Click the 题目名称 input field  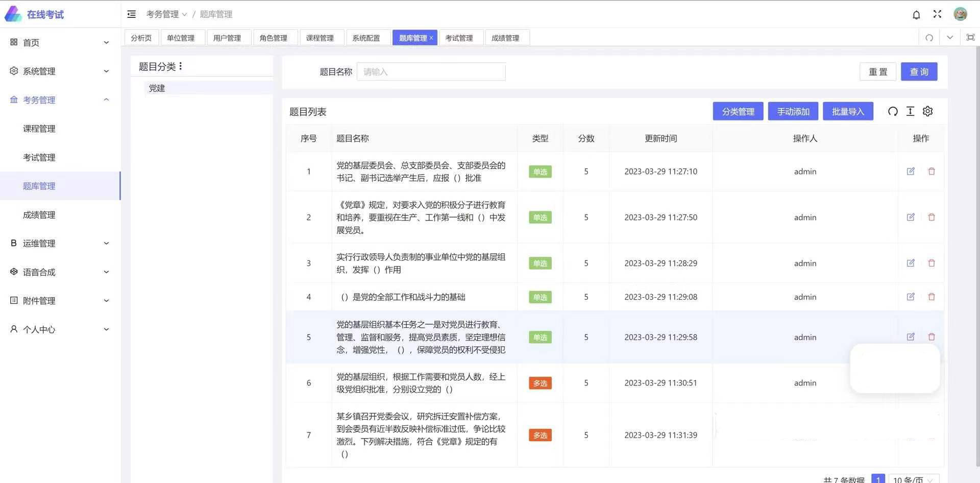pos(431,72)
